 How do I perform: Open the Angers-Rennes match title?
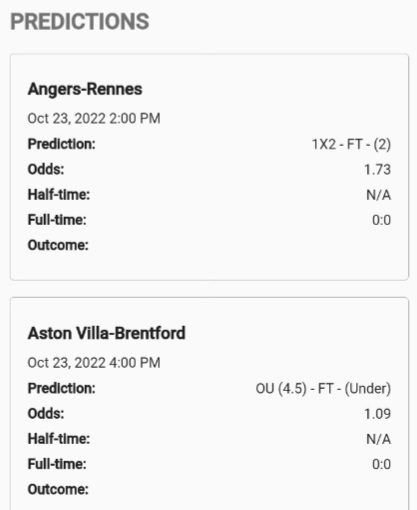(x=85, y=90)
